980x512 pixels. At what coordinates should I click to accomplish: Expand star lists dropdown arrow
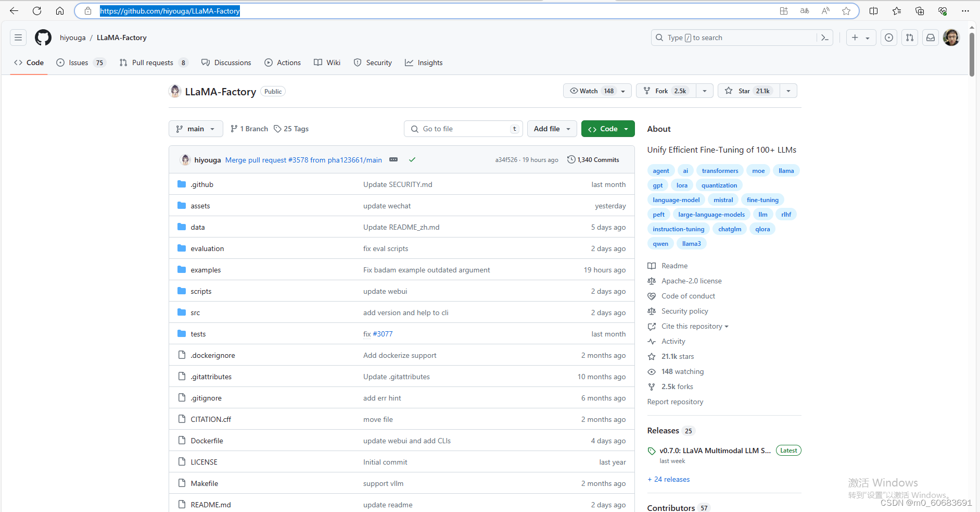pyautogui.click(x=788, y=91)
